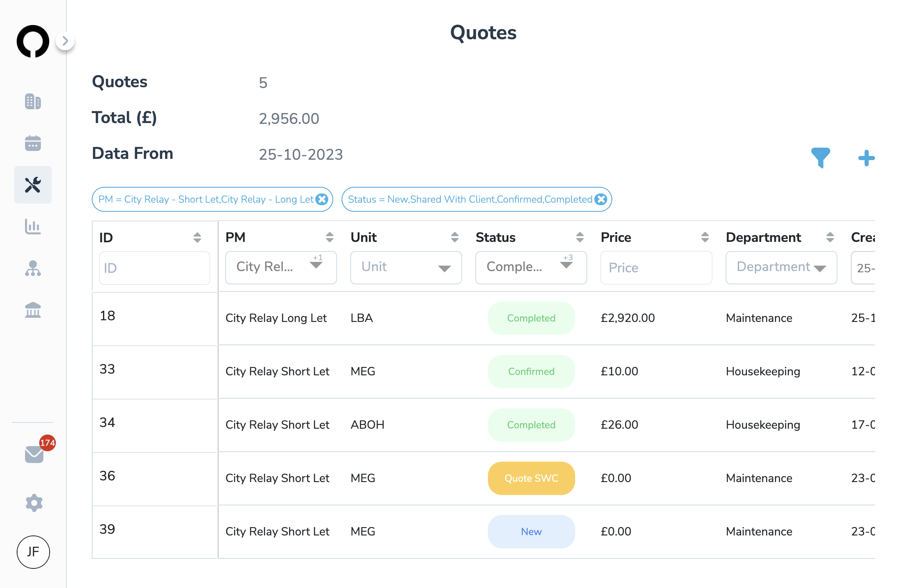Viewport: 900px width, 588px height.
Task: Click the Quote SWC status badge
Action: (x=531, y=478)
